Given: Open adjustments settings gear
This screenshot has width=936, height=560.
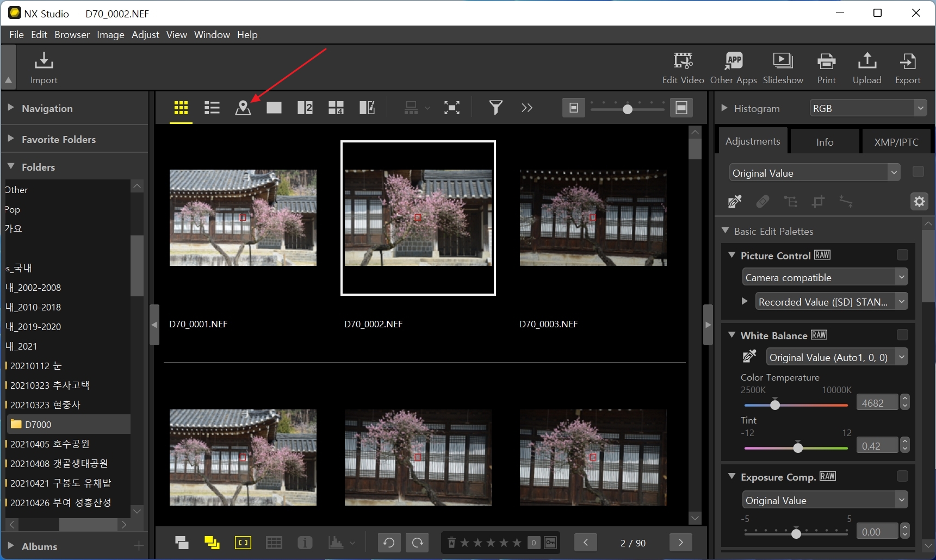Looking at the screenshot, I should tap(919, 202).
